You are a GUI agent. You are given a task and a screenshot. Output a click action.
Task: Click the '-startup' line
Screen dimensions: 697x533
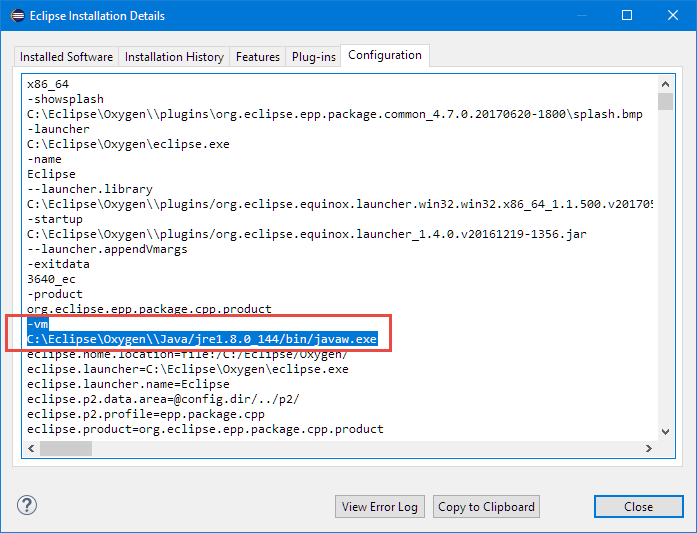click(55, 219)
